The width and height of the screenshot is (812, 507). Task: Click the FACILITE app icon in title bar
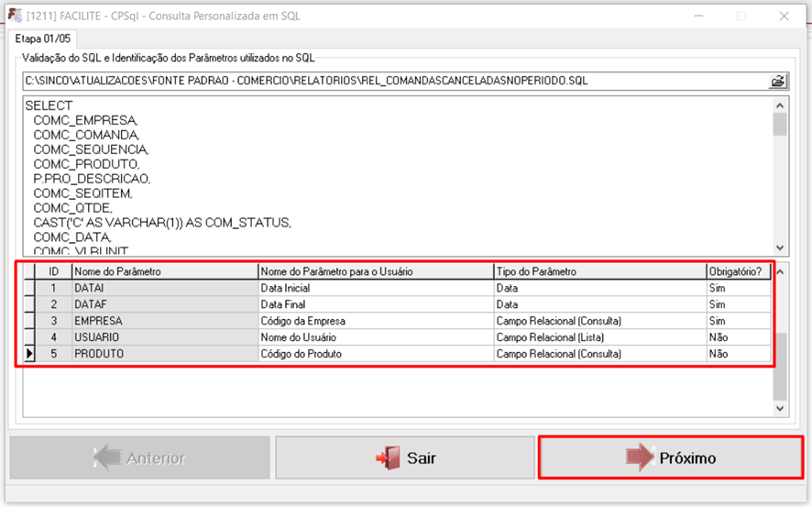[16, 16]
